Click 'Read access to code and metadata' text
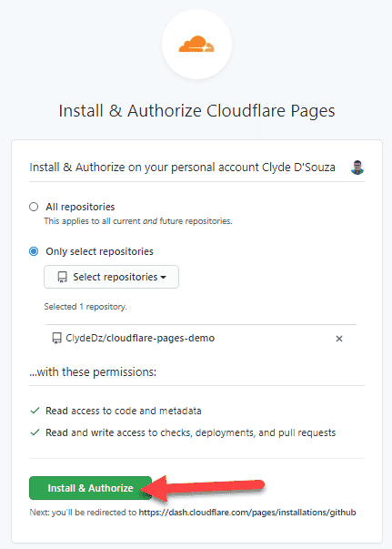The height and width of the screenshot is (549, 392). [x=124, y=411]
